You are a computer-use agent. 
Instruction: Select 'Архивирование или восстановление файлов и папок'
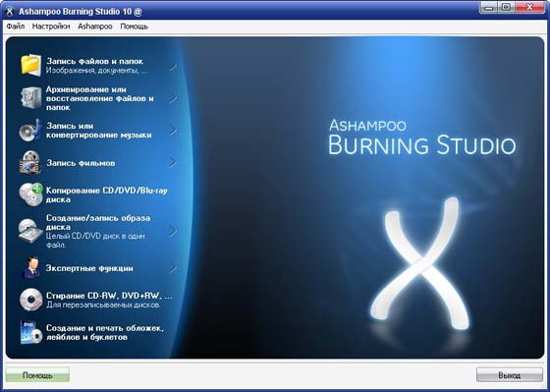pos(100,98)
